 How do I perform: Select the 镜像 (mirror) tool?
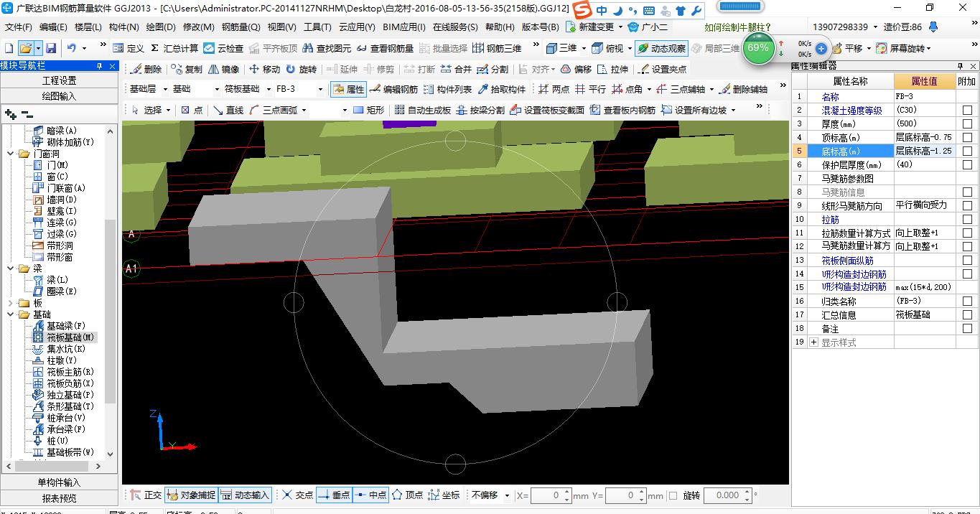click(x=223, y=70)
